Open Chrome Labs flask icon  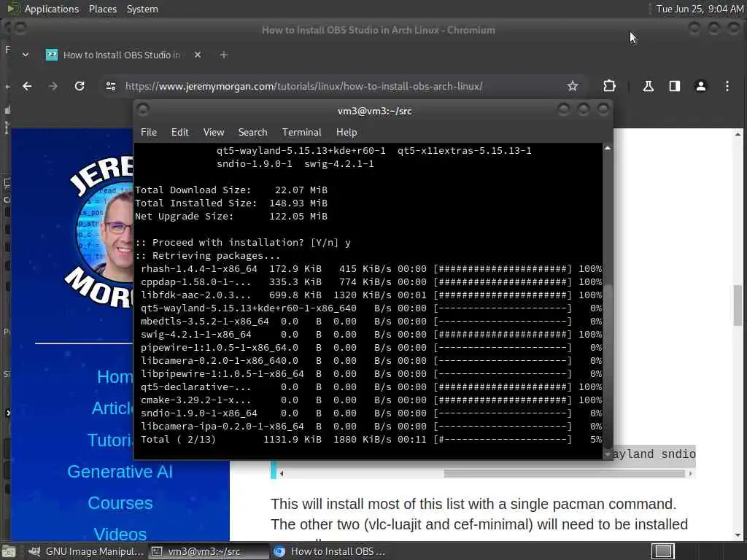[x=648, y=86]
